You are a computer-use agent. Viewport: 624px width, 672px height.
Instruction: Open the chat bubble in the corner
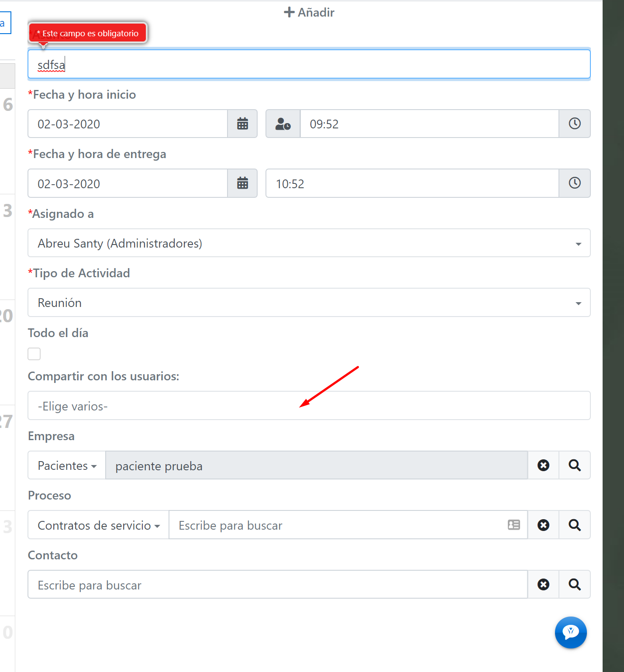tap(571, 632)
